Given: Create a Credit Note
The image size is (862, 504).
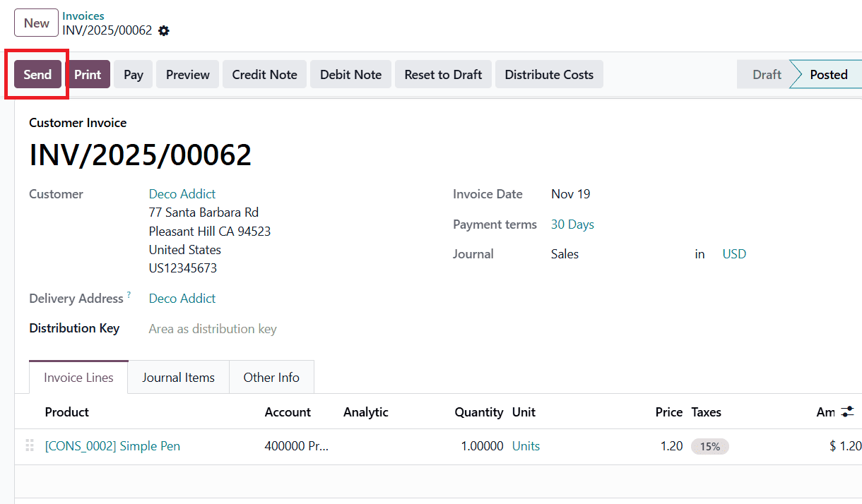Looking at the screenshot, I should click(264, 74).
